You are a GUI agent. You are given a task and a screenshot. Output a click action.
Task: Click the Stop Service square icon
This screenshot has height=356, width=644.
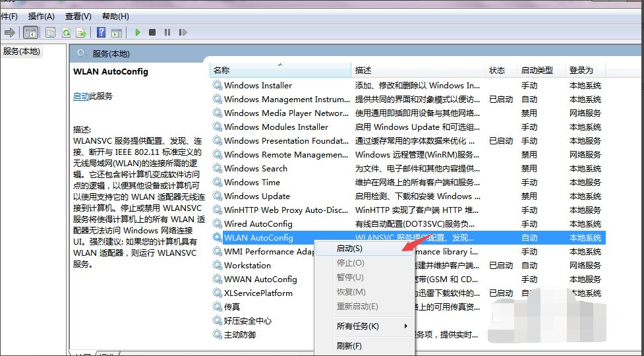pos(152,32)
